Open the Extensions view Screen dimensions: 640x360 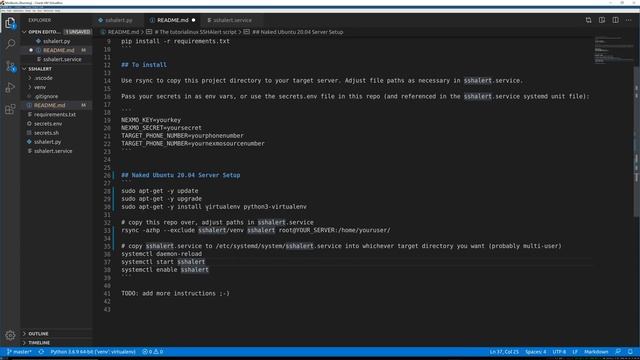[x=10, y=109]
